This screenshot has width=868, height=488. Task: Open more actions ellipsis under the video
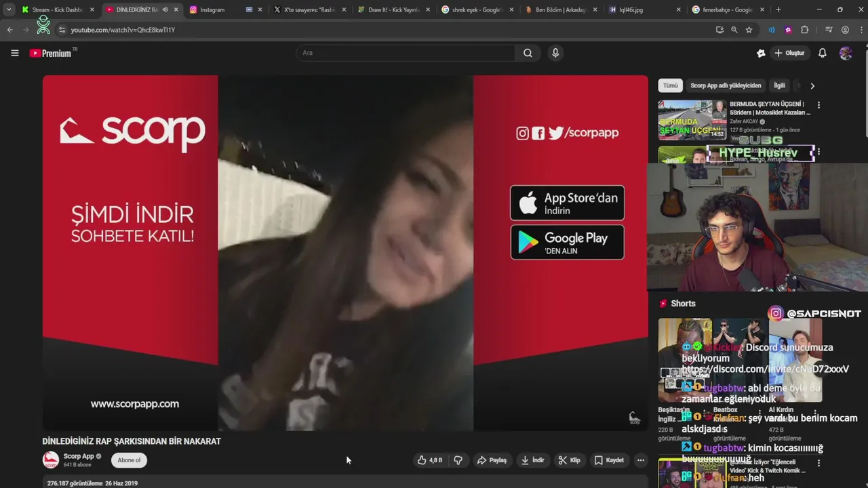click(x=640, y=460)
